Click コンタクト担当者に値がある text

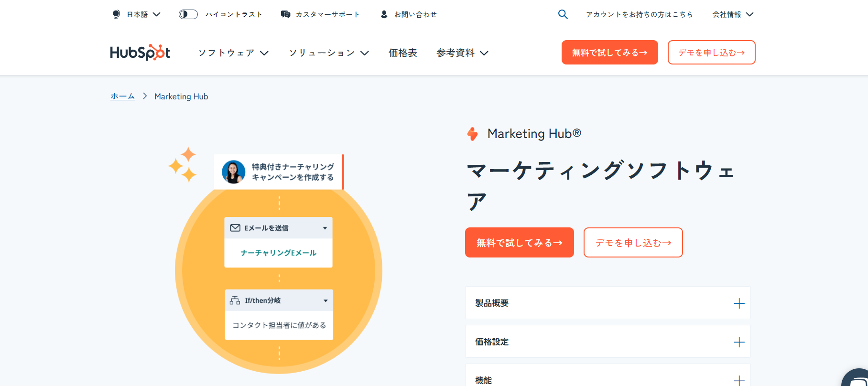pos(279,325)
